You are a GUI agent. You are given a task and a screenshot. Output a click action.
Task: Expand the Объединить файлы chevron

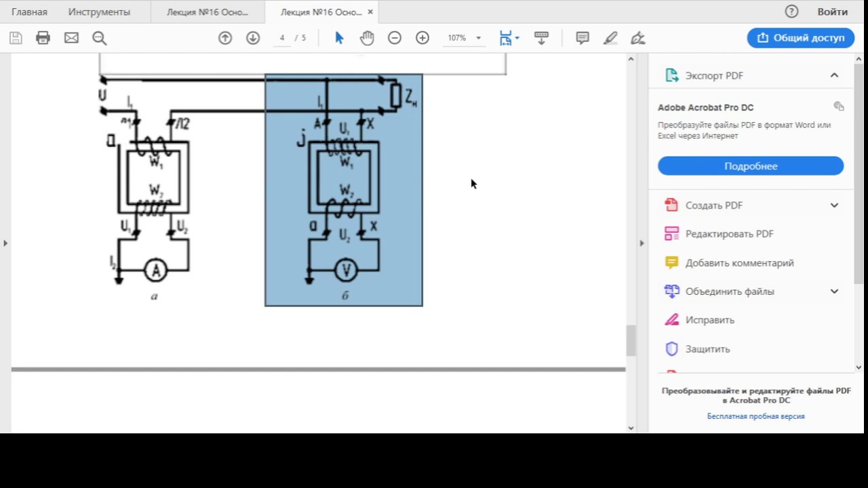tap(834, 291)
